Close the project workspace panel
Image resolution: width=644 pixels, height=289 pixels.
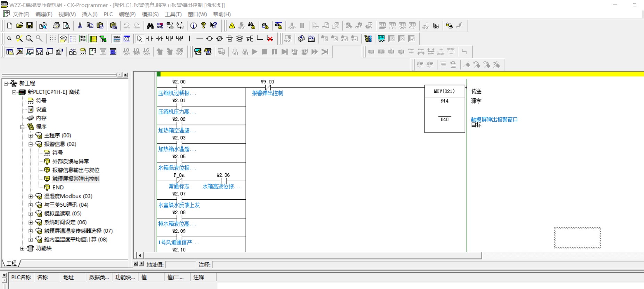click(126, 75)
